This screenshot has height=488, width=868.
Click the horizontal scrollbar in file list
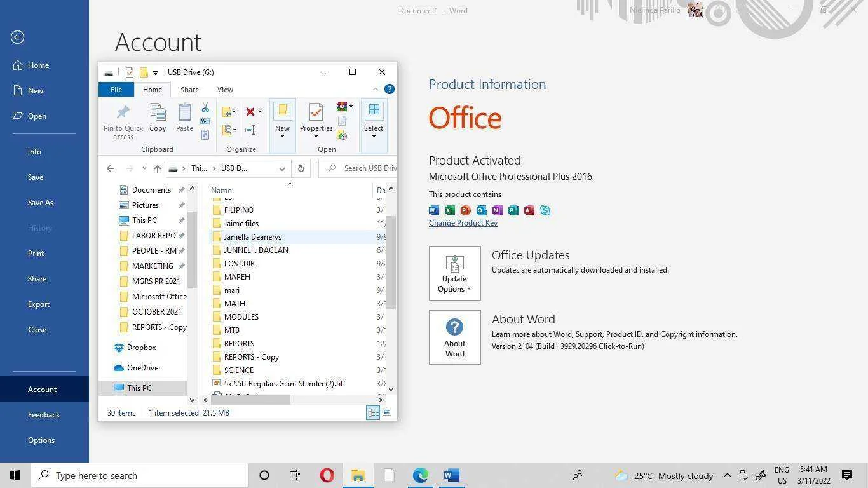click(250, 400)
